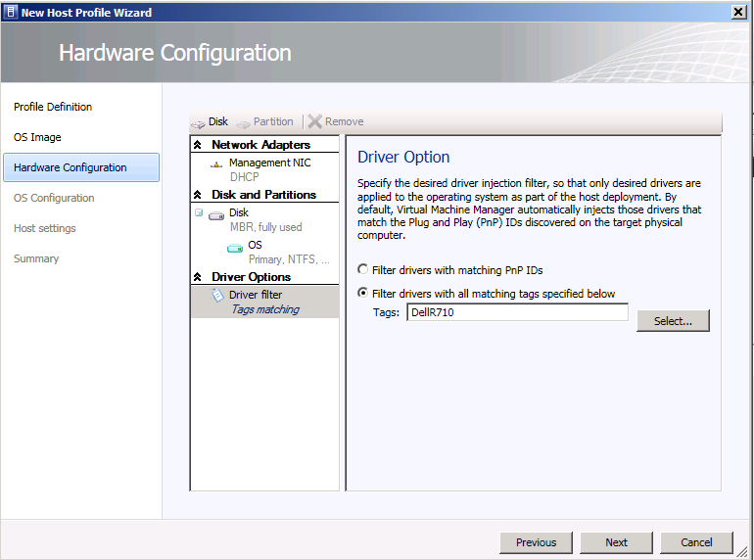754x560 pixels.
Task: Click the Tags text field
Action: point(517,312)
